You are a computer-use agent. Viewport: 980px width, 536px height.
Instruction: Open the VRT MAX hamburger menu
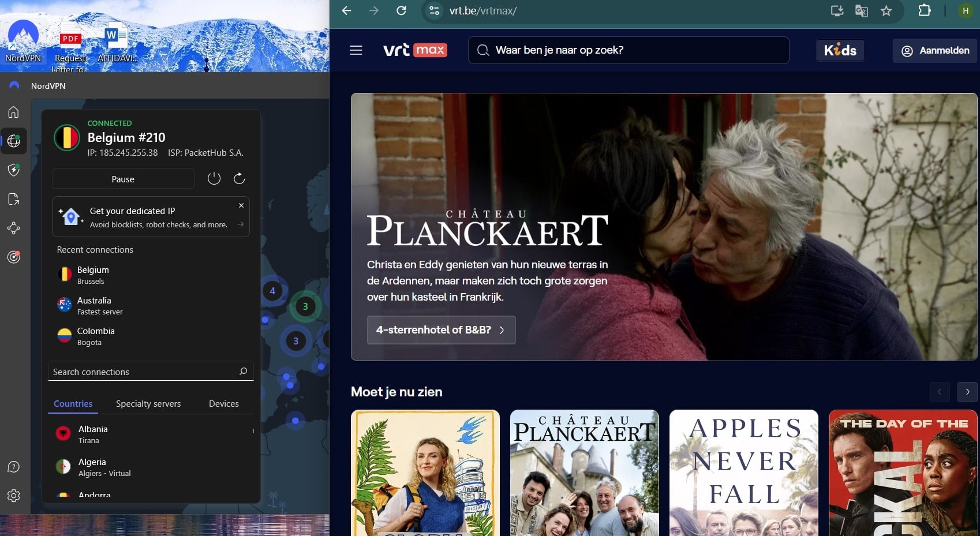356,50
